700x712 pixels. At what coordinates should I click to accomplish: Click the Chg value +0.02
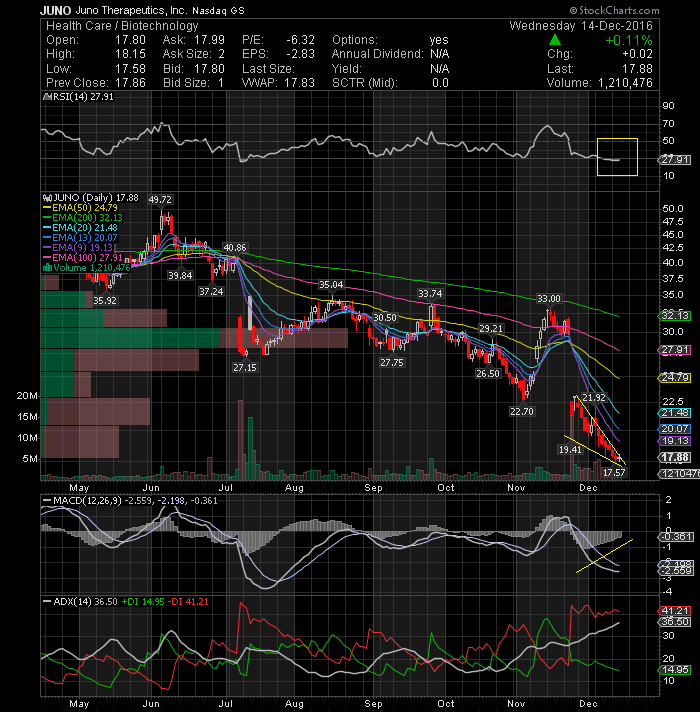(637, 54)
